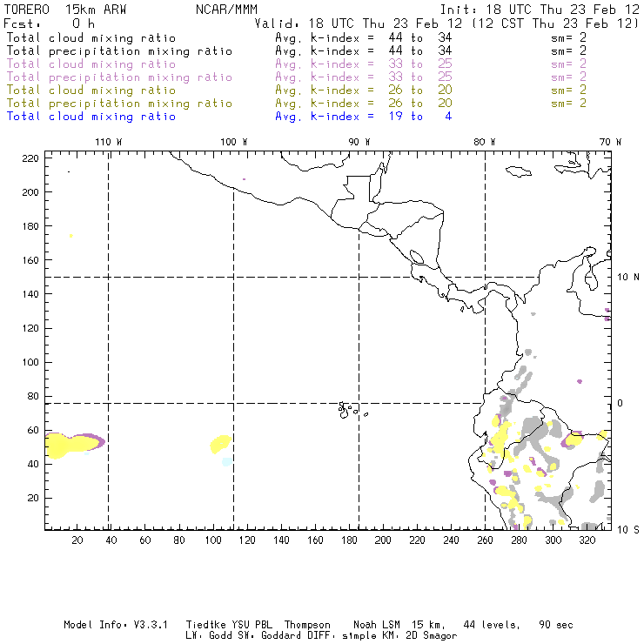The image size is (644, 644).
Task: Click the '140' value on the horizontal axis
Action: point(281,540)
